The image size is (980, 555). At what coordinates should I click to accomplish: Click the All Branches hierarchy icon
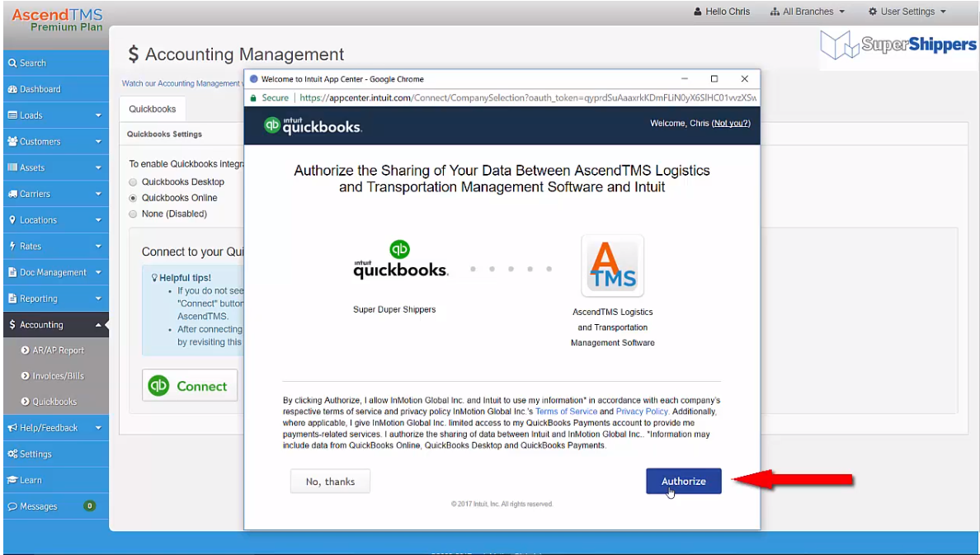(x=775, y=12)
